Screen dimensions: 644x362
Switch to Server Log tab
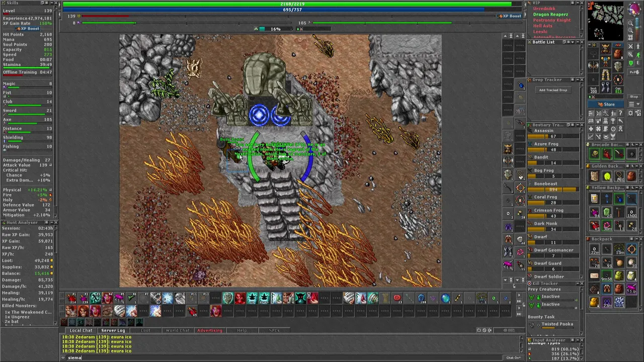tap(113, 330)
